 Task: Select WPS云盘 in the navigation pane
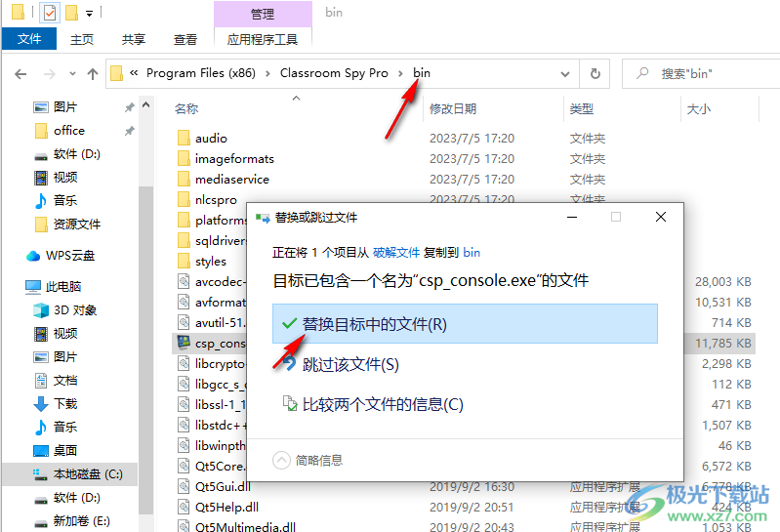tap(70, 256)
